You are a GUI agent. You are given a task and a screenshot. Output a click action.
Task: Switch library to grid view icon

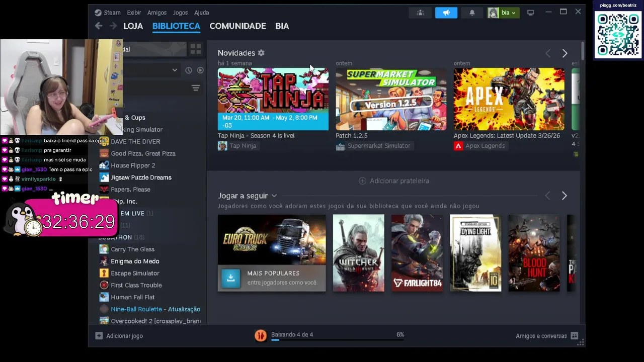(196, 49)
